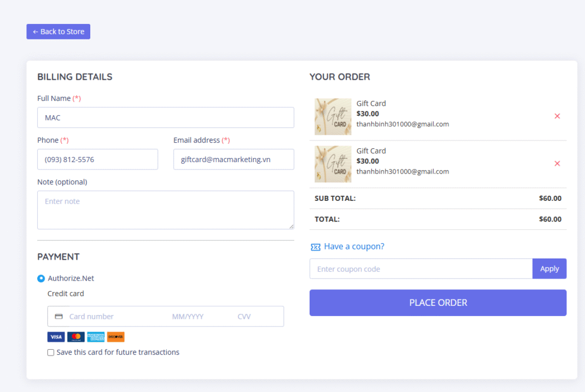Click the Enter note text area

166,210
